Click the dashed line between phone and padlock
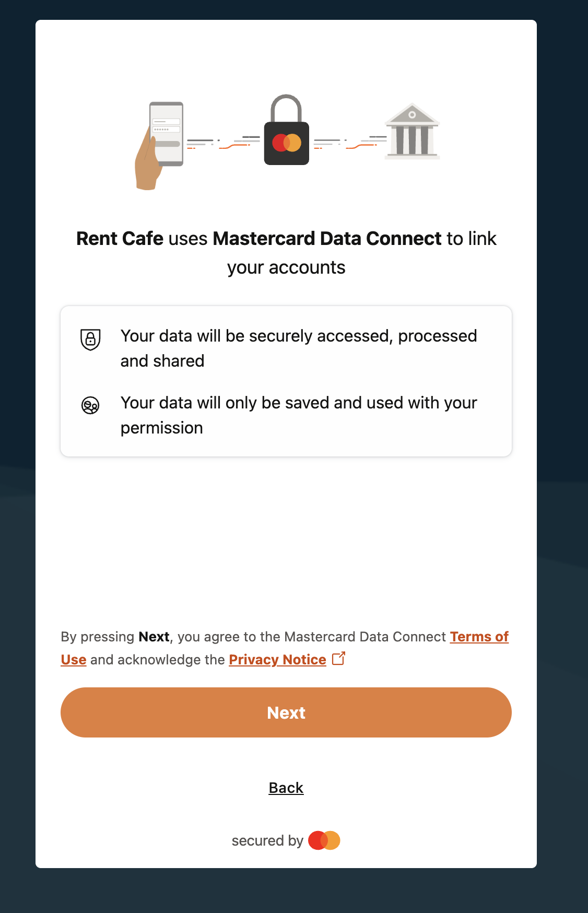This screenshot has width=588, height=913. pyautogui.click(x=224, y=143)
